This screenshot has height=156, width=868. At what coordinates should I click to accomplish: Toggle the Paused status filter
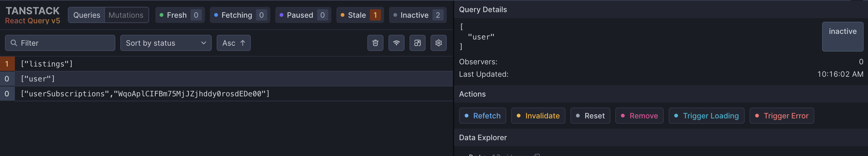pyautogui.click(x=303, y=15)
